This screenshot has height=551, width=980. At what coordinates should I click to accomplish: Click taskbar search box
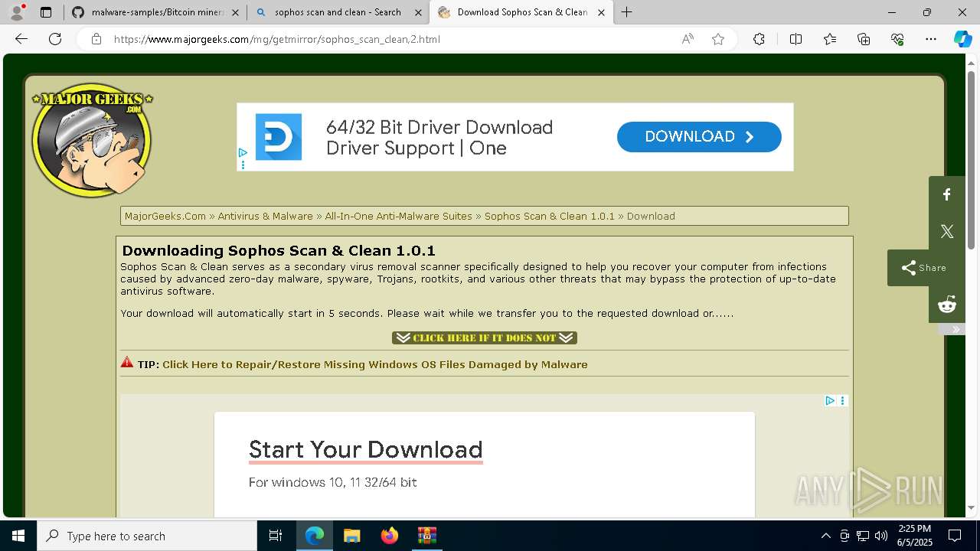[147, 536]
